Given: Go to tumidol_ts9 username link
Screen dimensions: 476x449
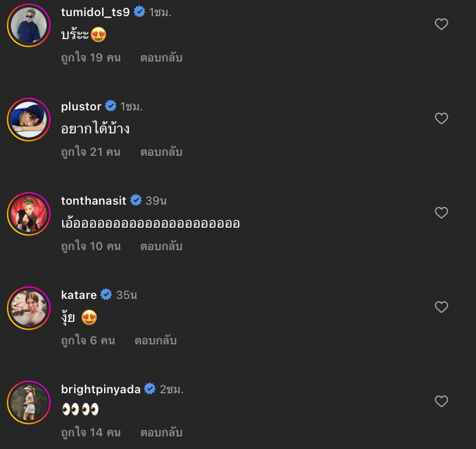Looking at the screenshot, I should (x=95, y=11).
